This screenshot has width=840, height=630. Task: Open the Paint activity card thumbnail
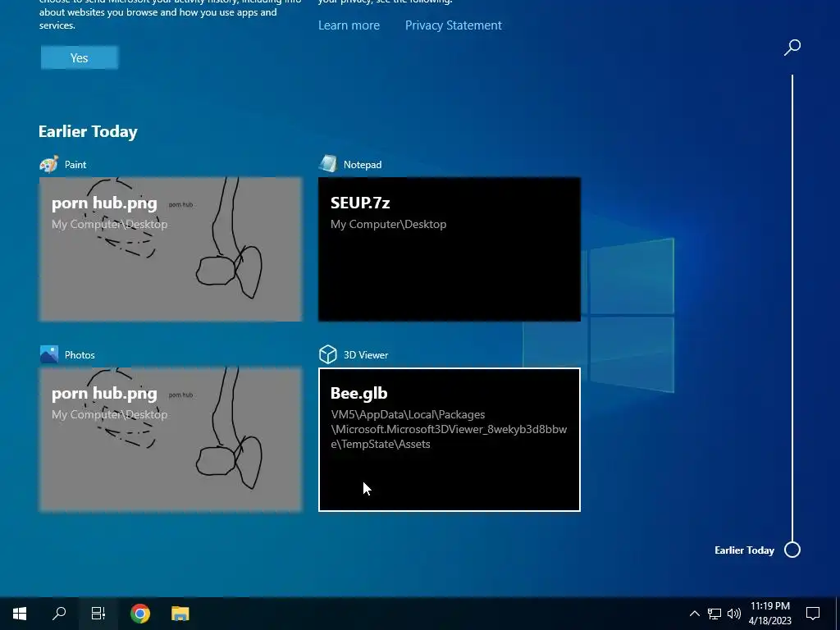(x=171, y=249)
